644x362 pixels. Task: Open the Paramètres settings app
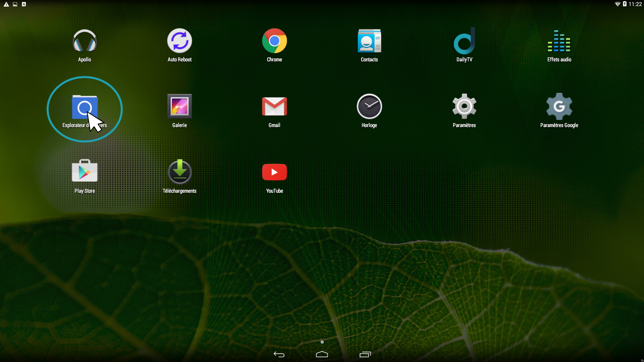pos(464,111)
